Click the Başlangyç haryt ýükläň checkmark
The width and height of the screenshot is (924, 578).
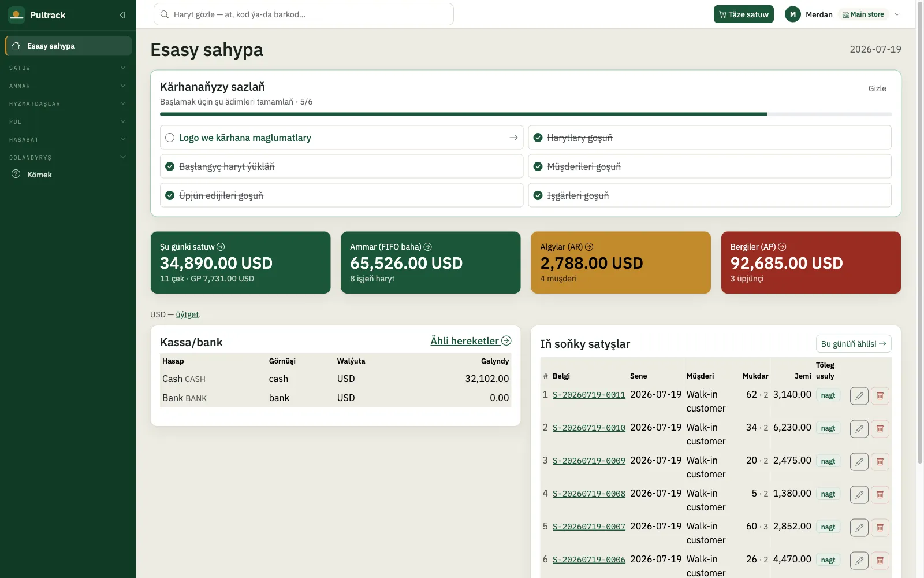[x=170, y=166]
